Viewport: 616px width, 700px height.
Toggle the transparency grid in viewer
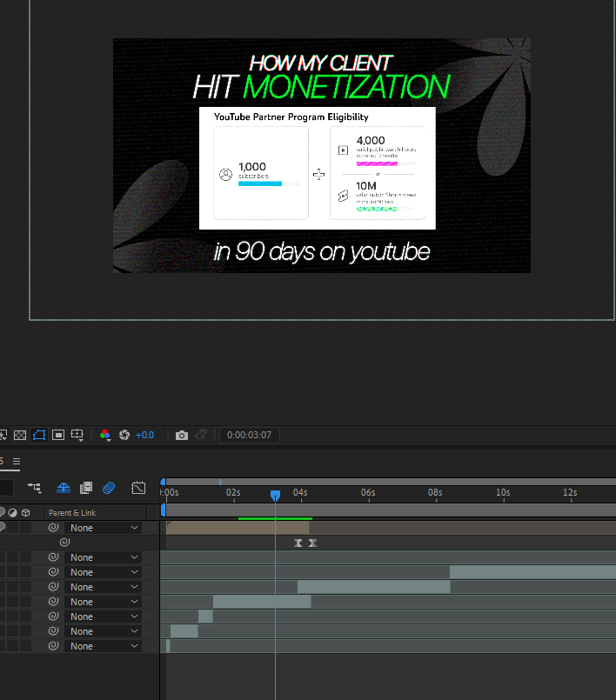click(x=20, y=436)
